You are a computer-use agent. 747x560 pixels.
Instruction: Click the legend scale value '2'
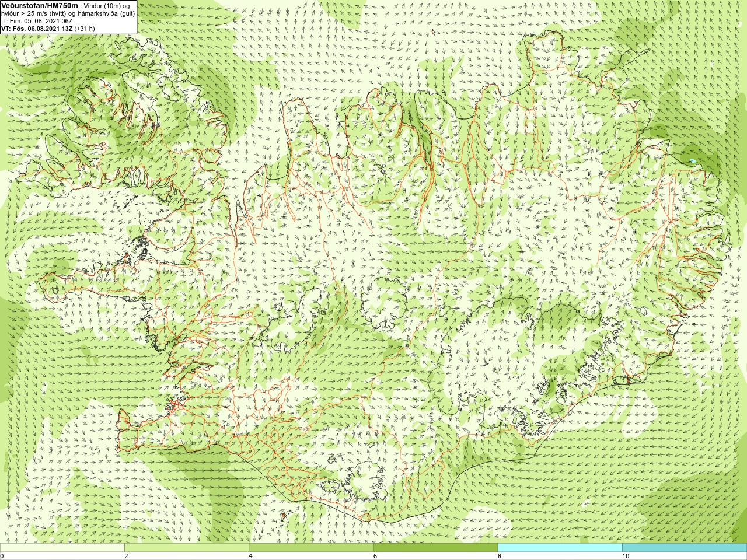(126, 556)
